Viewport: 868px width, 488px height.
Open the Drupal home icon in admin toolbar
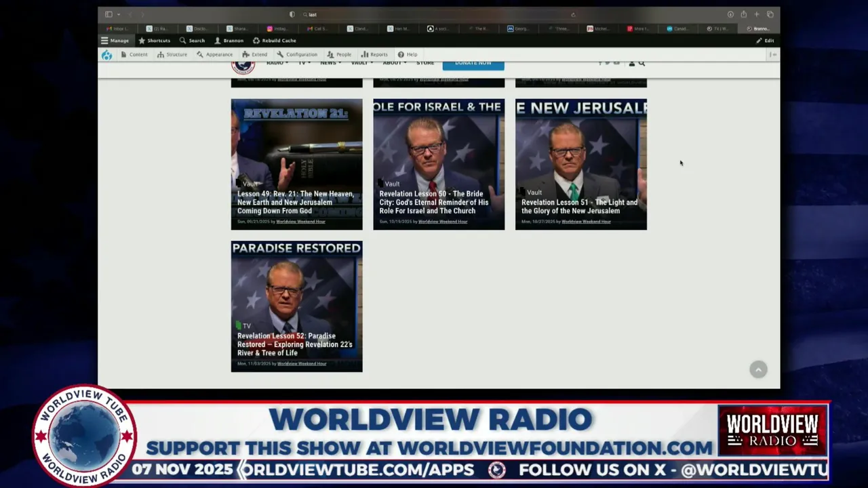[x=106, y=55]
